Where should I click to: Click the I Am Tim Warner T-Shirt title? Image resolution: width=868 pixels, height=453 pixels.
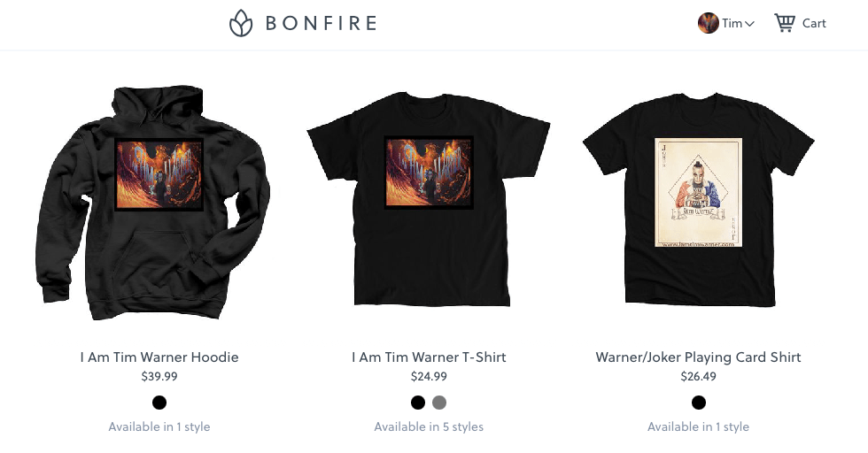click(429, 357)
